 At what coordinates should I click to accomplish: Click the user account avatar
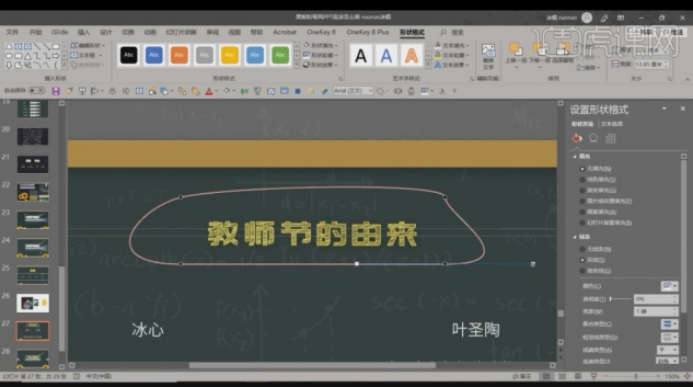(587, 18)
